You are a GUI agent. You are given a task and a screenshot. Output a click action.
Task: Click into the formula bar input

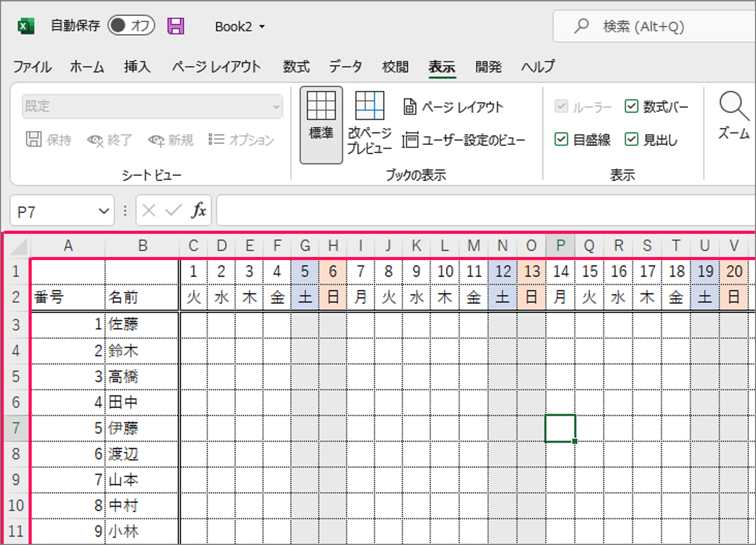click(x=486, y=211)
